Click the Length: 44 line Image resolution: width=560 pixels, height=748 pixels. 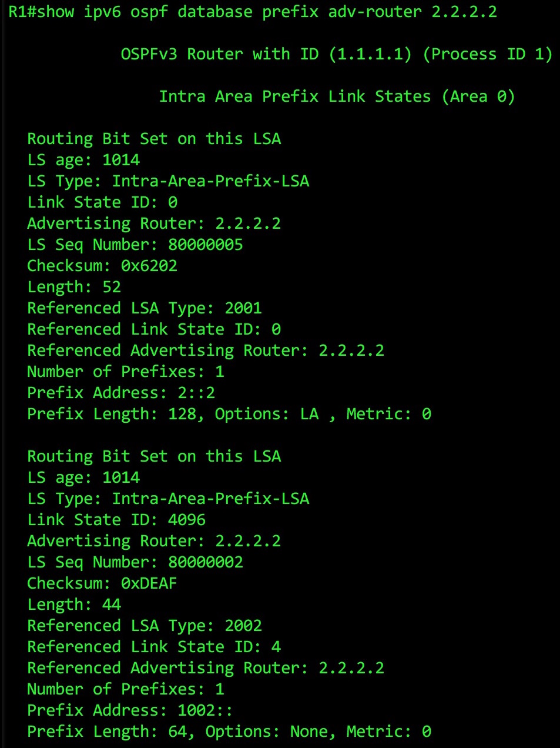coord(74,605)
